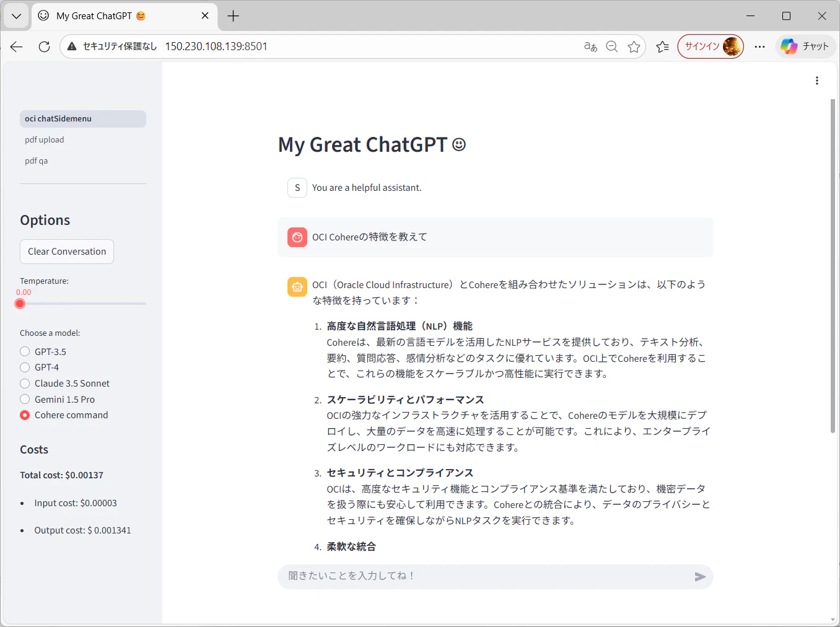This screenshot has width=840, height=627.
Task: Click the 柔軟な統合 list heading
Action: (351, 546)
